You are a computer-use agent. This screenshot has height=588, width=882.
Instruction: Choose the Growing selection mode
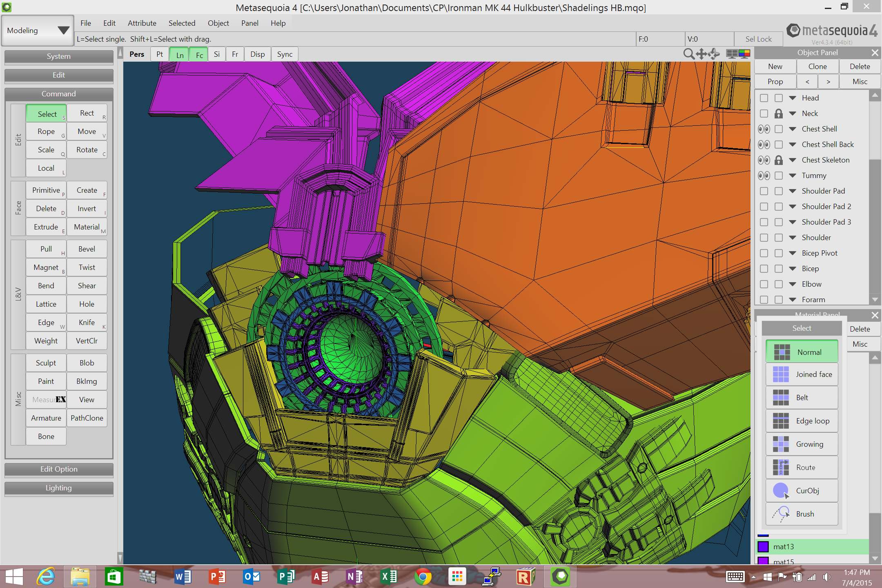802,444
